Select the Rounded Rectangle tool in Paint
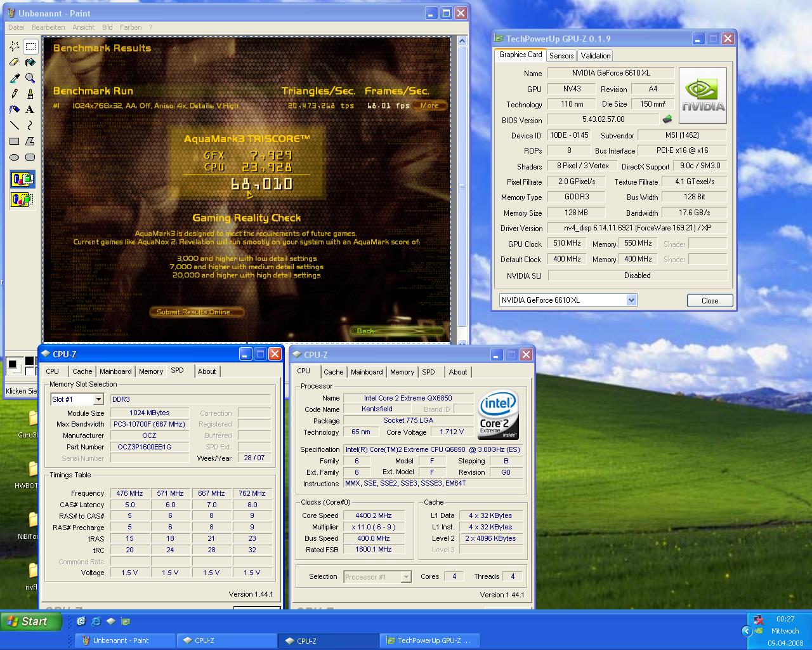The image size is (812, 650). (x=30, y=157)
